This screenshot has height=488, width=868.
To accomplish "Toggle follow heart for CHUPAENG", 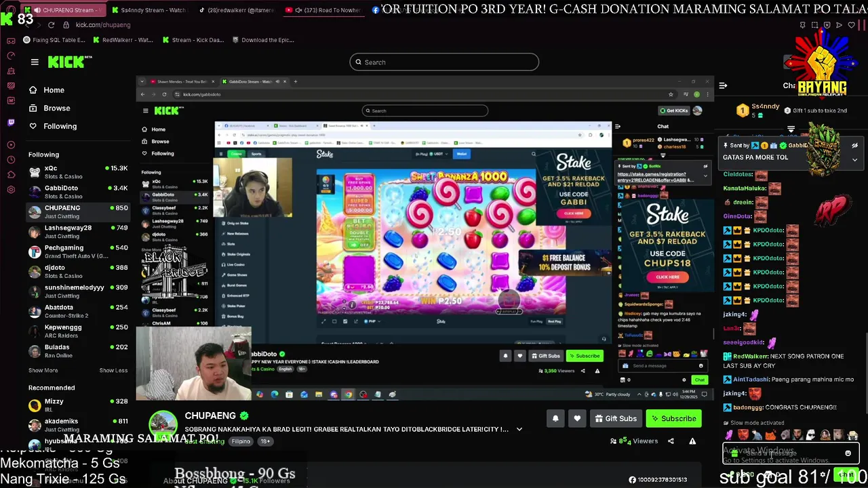I will tap(577, 419).
